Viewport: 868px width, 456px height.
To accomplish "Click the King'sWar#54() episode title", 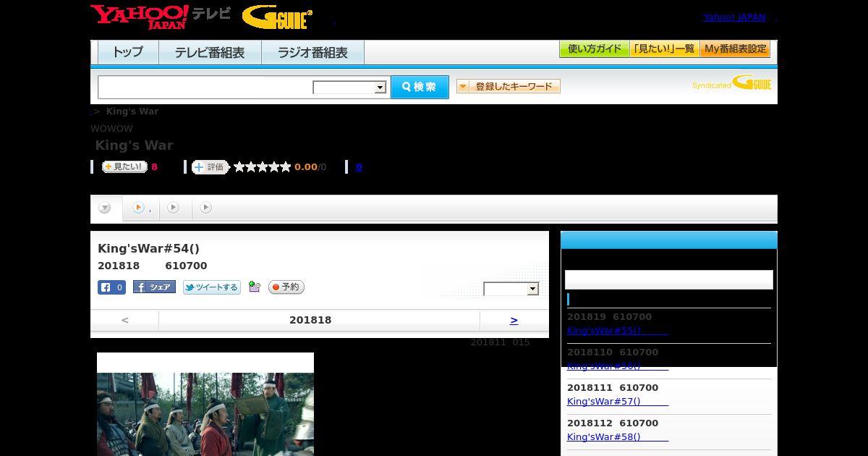I will click(x=148, y=248).
